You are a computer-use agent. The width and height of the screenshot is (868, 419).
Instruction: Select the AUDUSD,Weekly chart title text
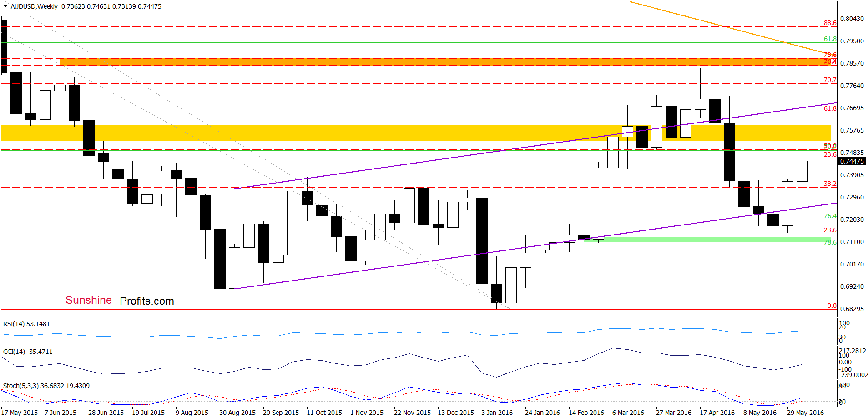34,6
